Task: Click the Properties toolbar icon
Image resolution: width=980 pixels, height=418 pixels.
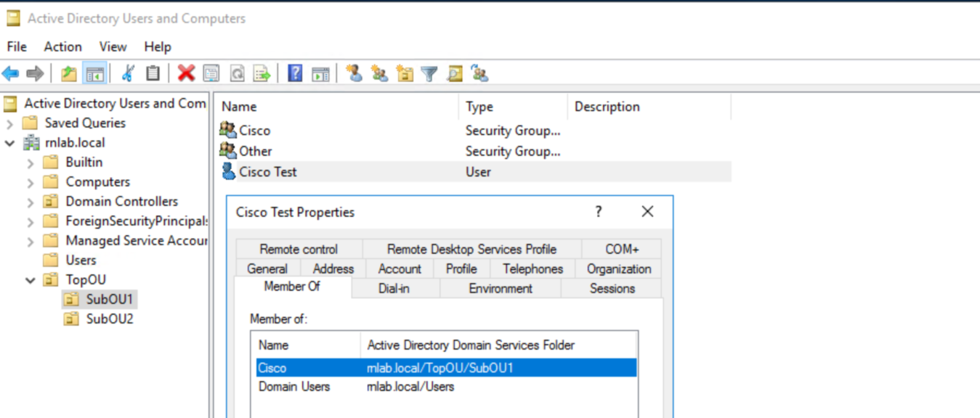Action: [210, 73]
